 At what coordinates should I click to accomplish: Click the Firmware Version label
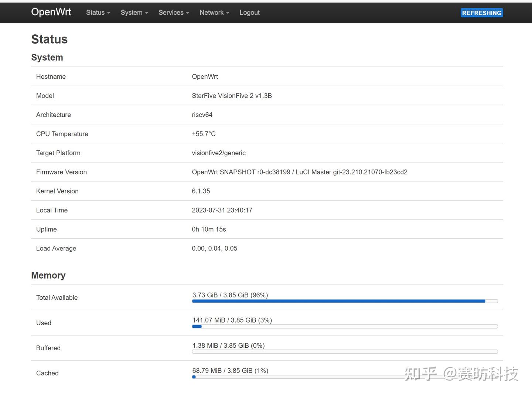pos(61,172)
